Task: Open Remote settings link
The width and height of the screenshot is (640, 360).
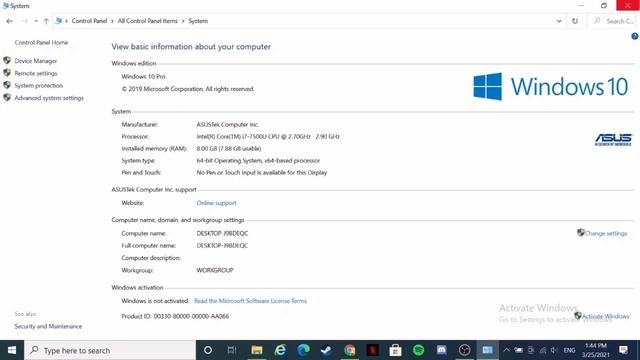Action: pyautogui.click(x=36, y=73)
